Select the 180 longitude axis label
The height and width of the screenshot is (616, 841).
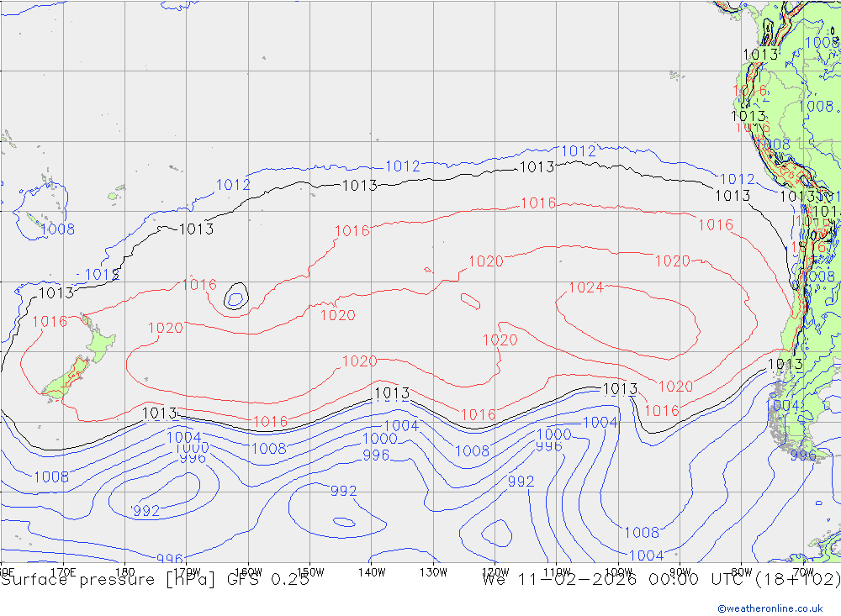[125, 572]
